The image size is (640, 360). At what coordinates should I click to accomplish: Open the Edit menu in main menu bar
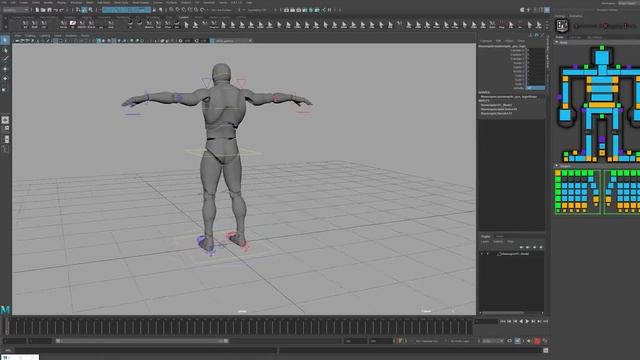pos(13,2)
